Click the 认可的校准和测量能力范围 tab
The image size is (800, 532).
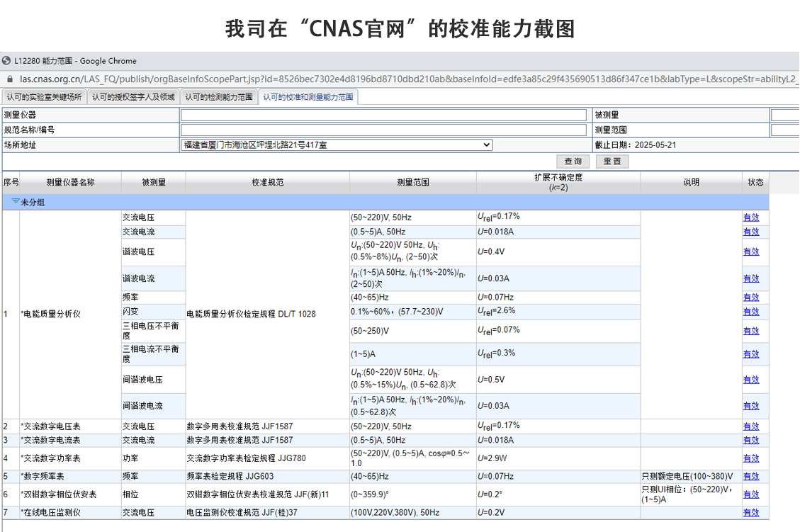click(308, 97)
